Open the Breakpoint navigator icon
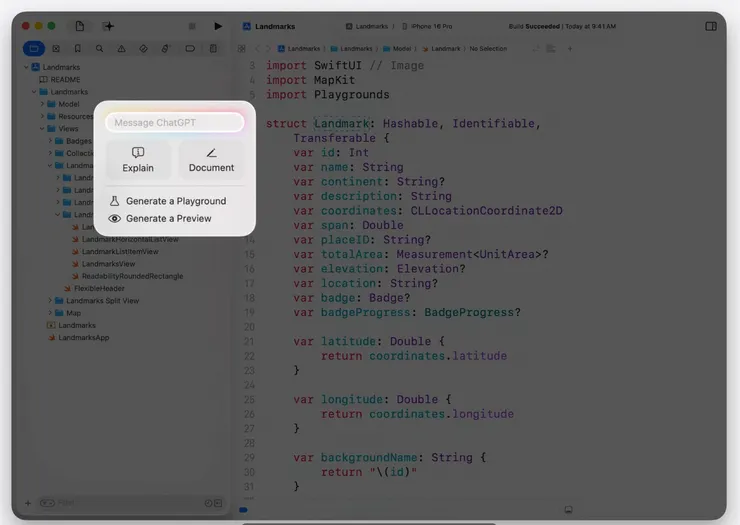Viewport: 740px width, 525px height. (x=190, y=48)
